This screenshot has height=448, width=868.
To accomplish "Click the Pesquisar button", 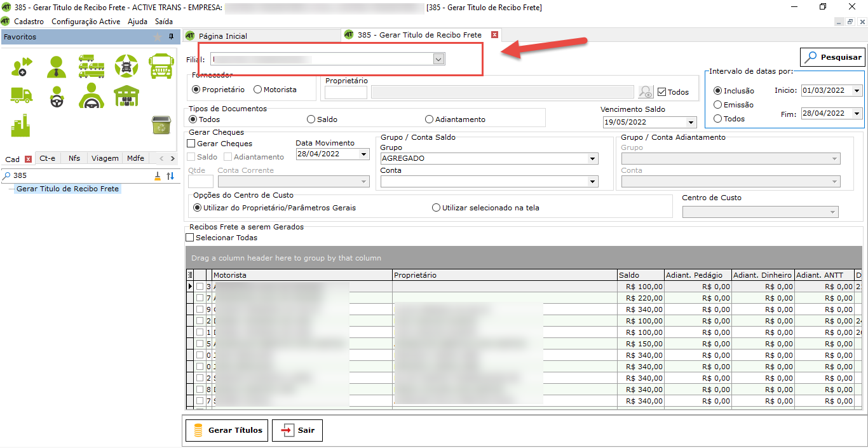I will point(832,57).
